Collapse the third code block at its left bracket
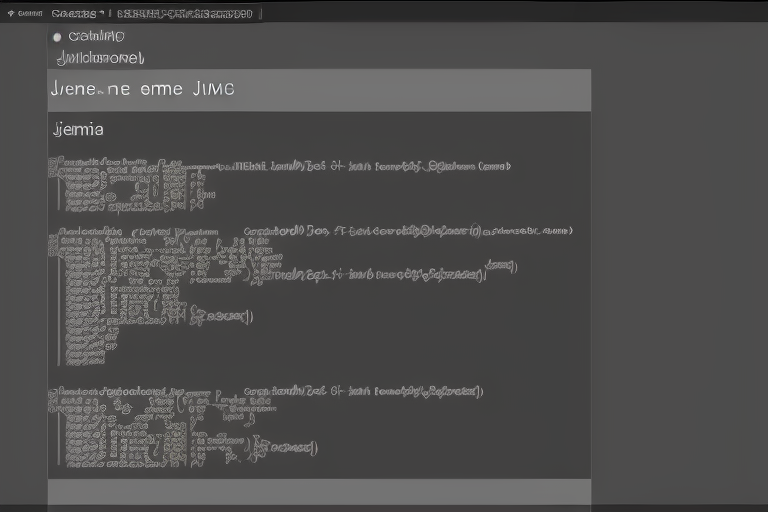Screen dimensions: 768x512 pos(55,425)
